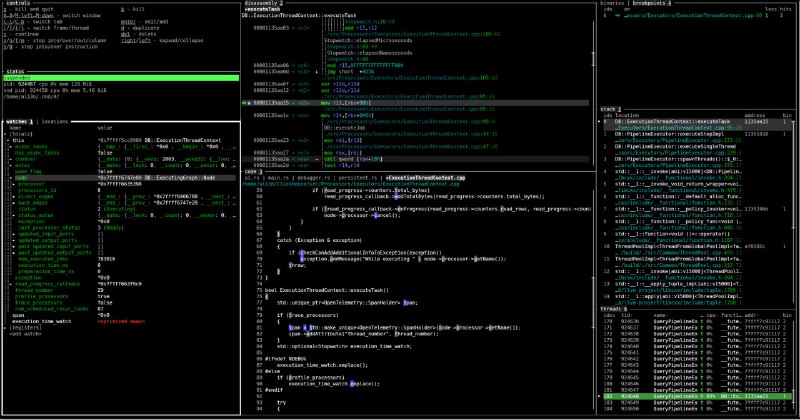Open the main.rs code tab
The height and width of the screenshot is (420, 800).
pos(278,178)
